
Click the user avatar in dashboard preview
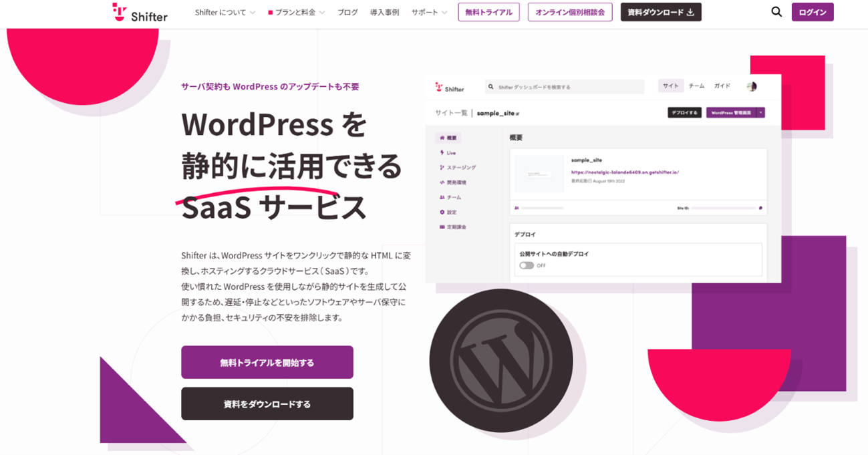(x=752, y=86)
